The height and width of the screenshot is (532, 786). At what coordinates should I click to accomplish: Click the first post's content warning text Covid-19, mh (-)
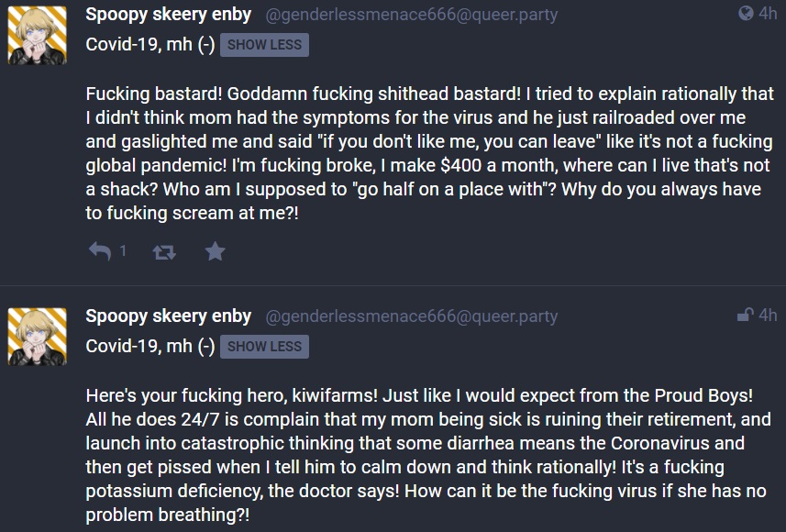tap(149, 45)
